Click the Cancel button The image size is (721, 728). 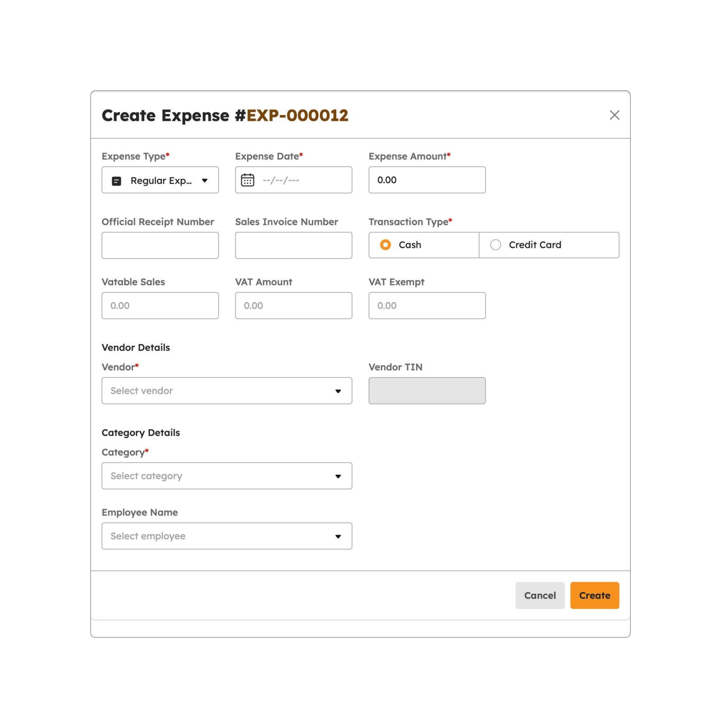pos(540,596)
